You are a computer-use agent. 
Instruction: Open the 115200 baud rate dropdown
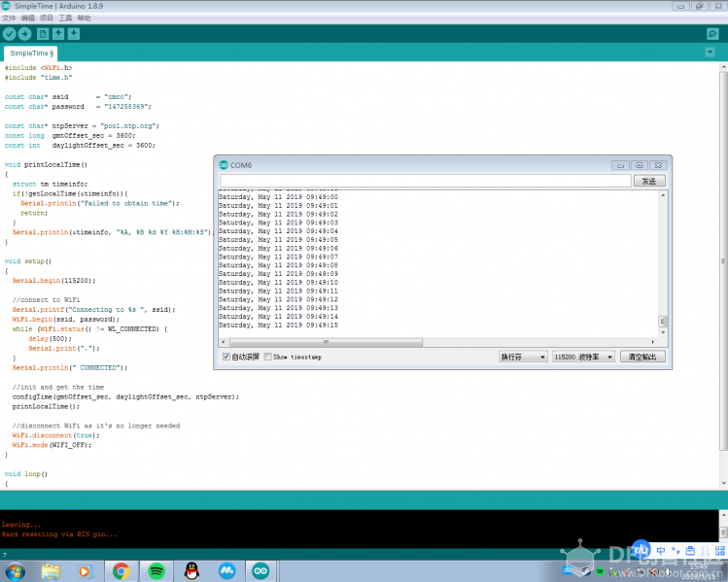(x=583, y=357)
